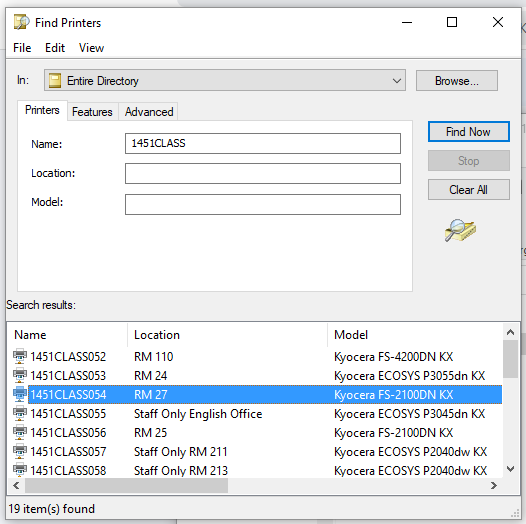Select printer 1451CLASS053
Screen dimensions: 526x524
(x=68, y=376)
